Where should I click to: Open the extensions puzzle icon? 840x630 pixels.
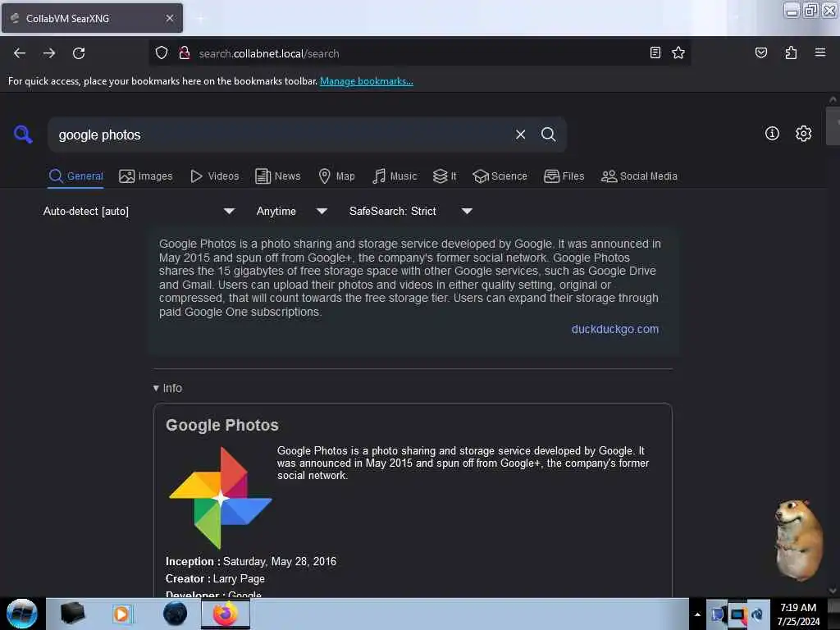(791, 52)
